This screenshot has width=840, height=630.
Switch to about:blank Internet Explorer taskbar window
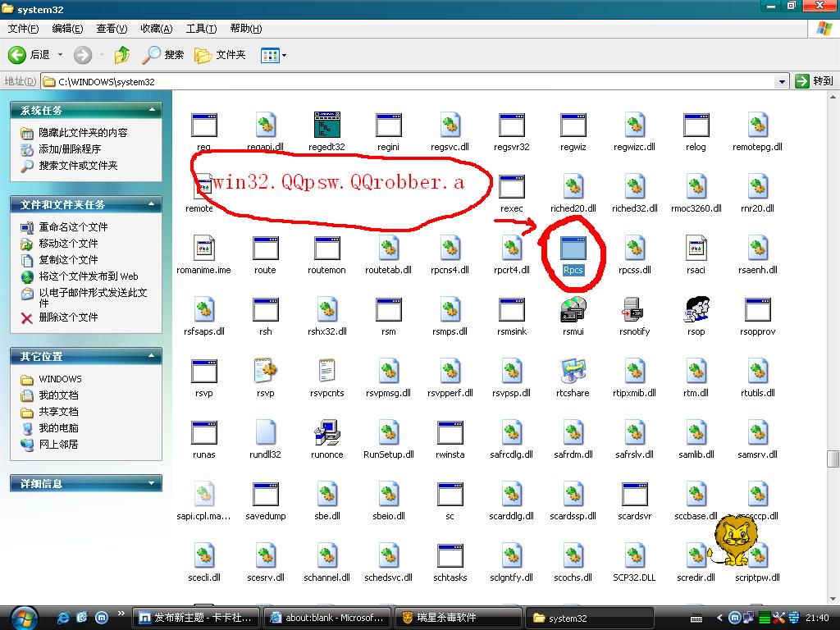(326, 618)
